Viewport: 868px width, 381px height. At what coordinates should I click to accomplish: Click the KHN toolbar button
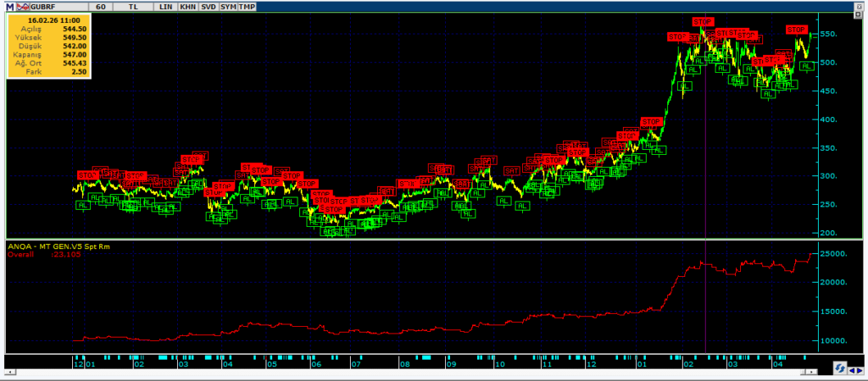point(187,7)
